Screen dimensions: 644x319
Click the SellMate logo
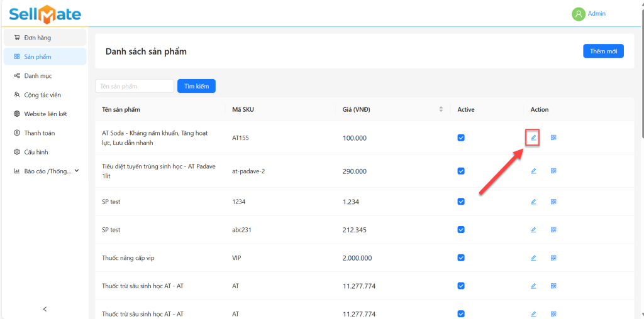point(45,13)
